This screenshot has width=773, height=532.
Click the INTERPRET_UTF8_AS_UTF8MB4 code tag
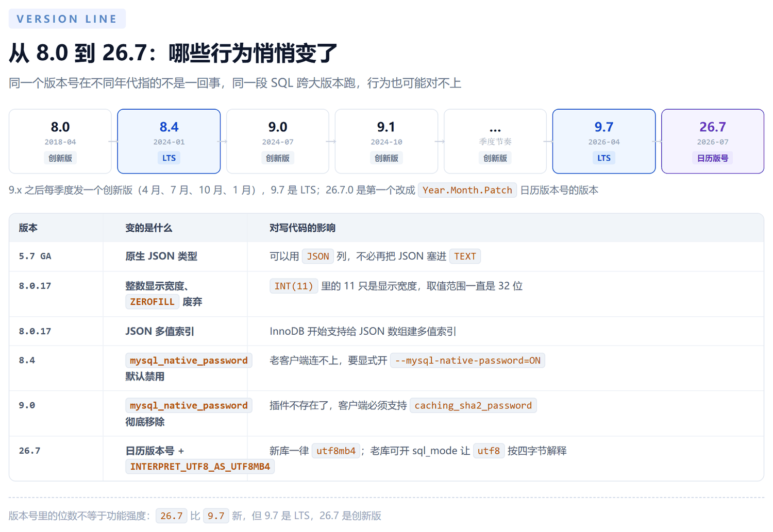pyautogui.click(x=200, y=467)
